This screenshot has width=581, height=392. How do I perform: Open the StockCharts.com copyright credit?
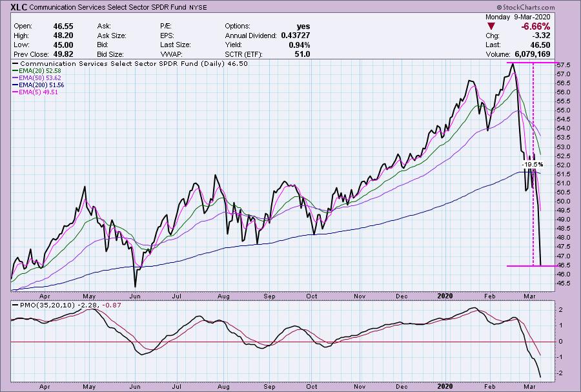(x=525, y=7)
